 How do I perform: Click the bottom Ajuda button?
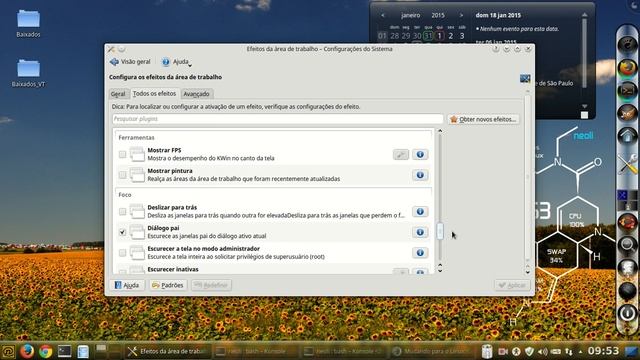coord(127,285)
